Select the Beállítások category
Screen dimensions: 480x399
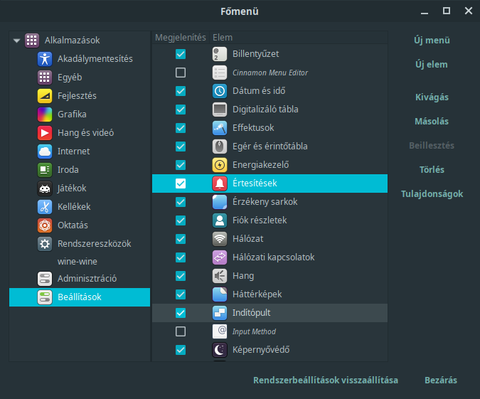click(x=80, y=297)
